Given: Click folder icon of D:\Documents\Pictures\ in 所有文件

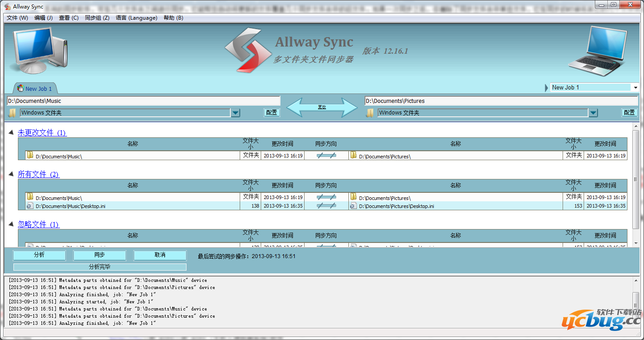Looking at the screenshot, I should (x=353, y=197).
